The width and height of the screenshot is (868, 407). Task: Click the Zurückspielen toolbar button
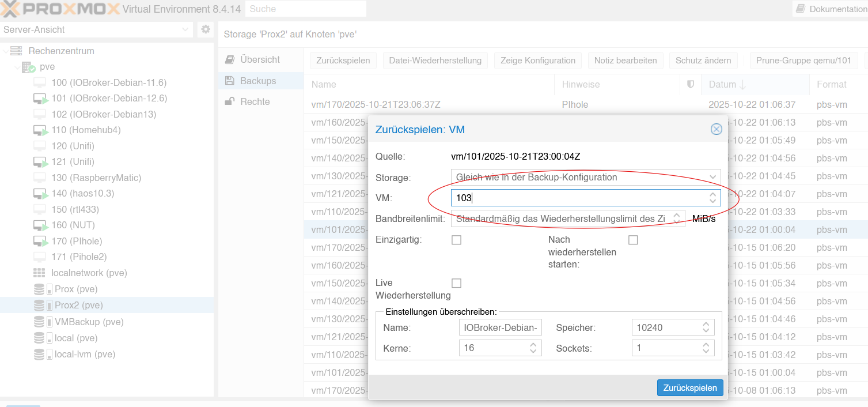pyautogui.click(x=343, y=60)
